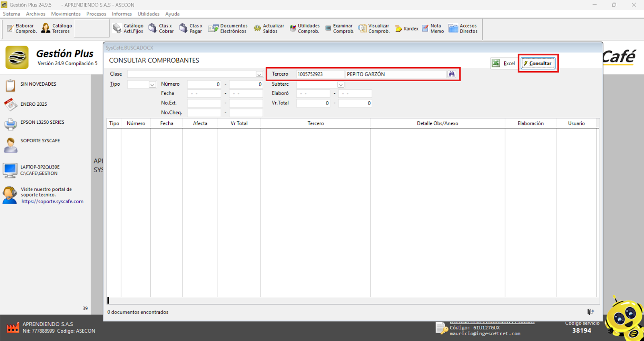
Task: Open Ctas x Cobrar
Action: pos(161,29)
